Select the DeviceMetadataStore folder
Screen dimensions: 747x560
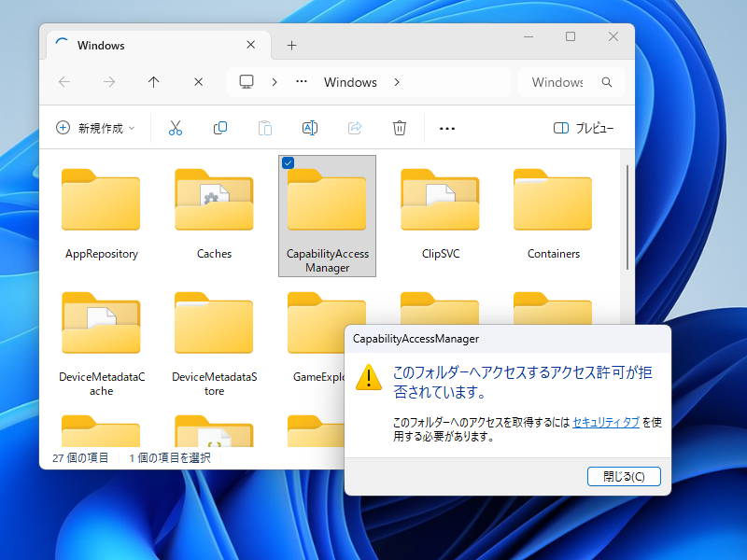click(x=214, y=343)
